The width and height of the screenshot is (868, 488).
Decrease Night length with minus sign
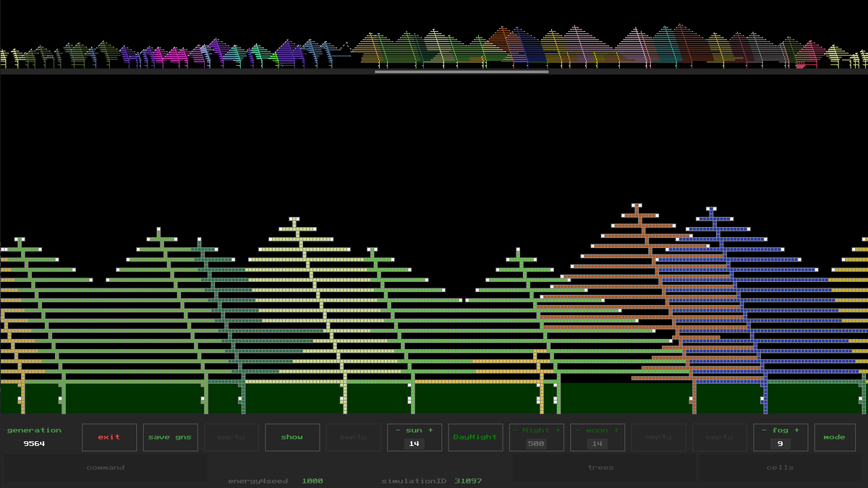[x=515, y=430]
